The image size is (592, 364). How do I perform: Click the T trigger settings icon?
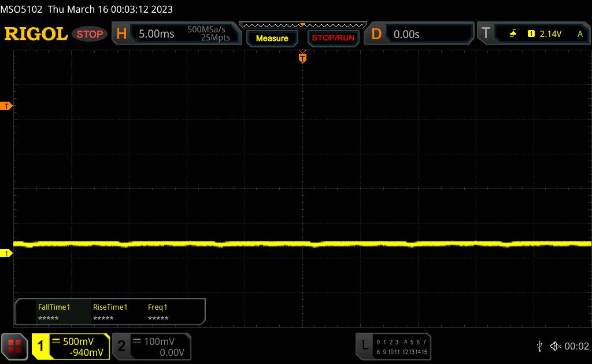click(486, 34)
